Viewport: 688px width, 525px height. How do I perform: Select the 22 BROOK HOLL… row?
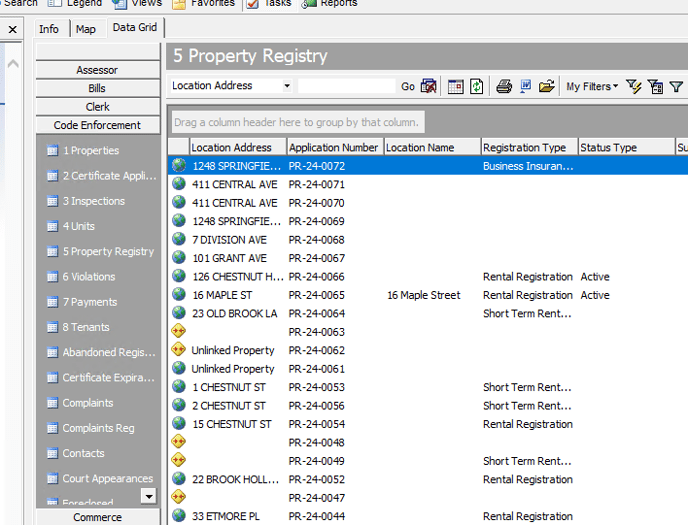(x=428, y=479)
